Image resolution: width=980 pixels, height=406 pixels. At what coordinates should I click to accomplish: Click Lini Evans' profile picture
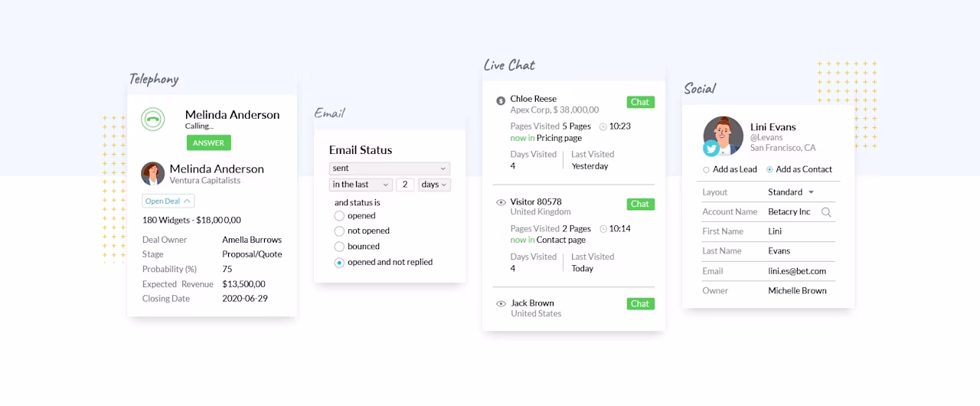tap(724, 136)
